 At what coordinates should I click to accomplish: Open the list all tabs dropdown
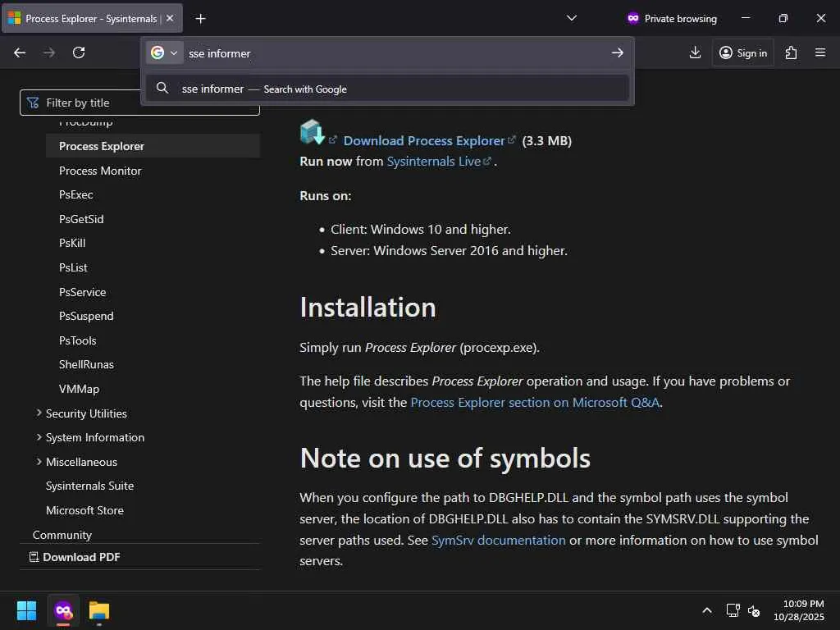point(572,18)
